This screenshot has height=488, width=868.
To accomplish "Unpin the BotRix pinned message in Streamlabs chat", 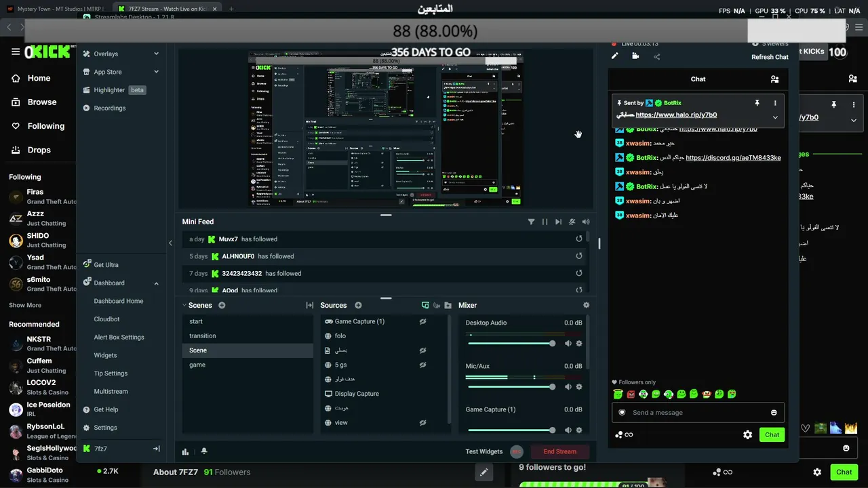I will [x=757, y=103].
